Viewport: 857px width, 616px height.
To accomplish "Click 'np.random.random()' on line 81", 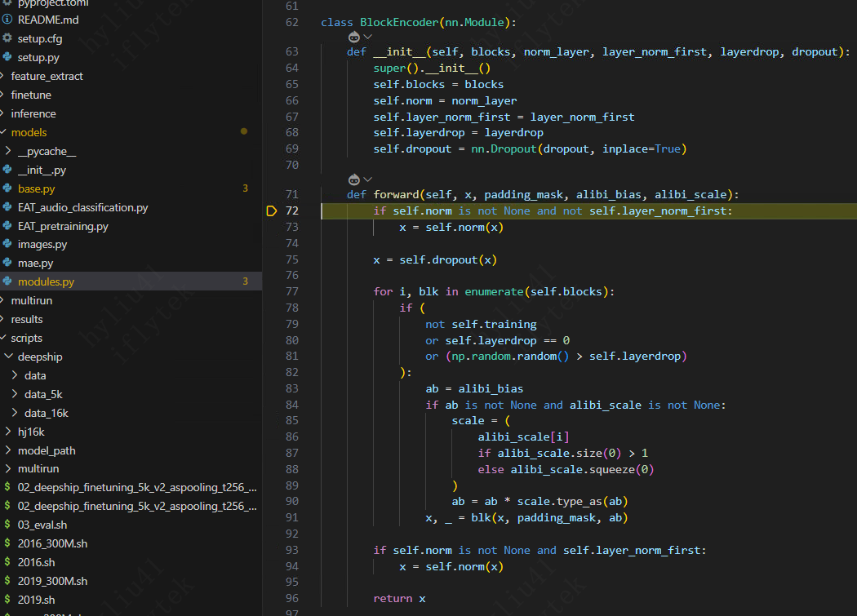I will (510, 356).
